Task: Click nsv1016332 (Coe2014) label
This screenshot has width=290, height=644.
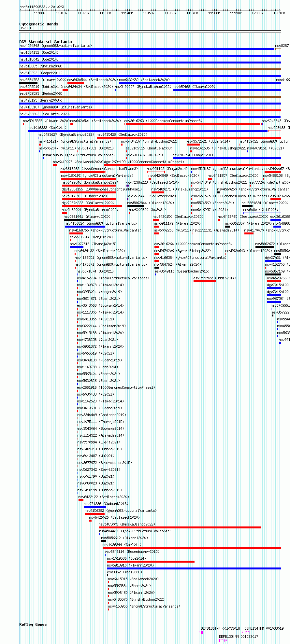Action: 47,128
